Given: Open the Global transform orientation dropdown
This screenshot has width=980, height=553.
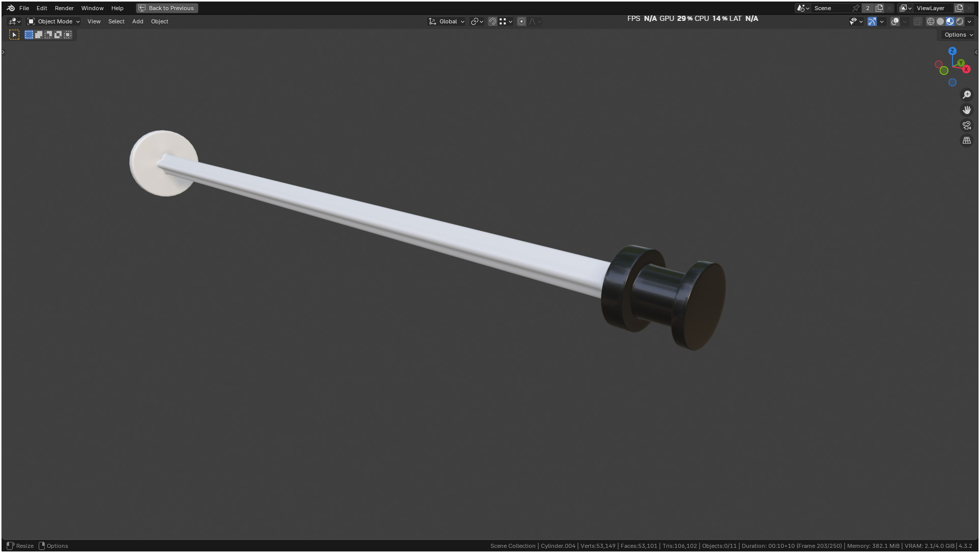Looking at the screenshot, I should [447, 21].
